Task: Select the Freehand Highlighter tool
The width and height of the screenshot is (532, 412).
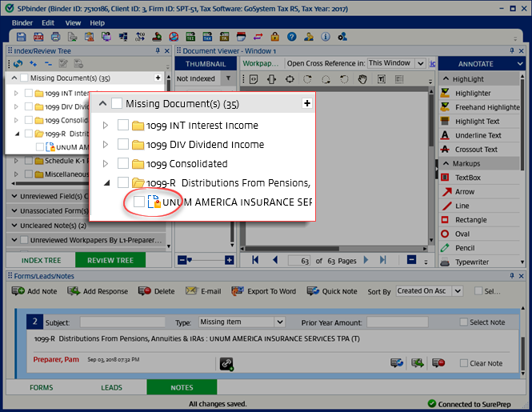Action: (480, 107)
